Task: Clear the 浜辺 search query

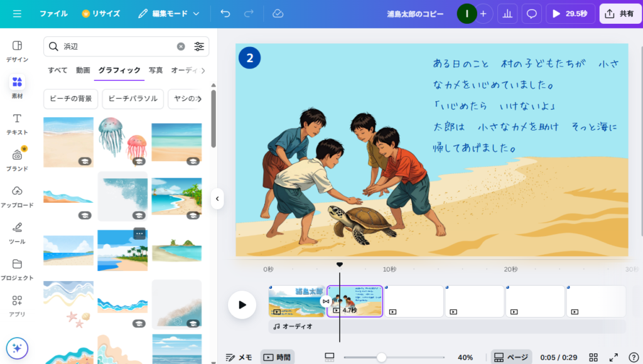Action: click(x=181, y=46)
